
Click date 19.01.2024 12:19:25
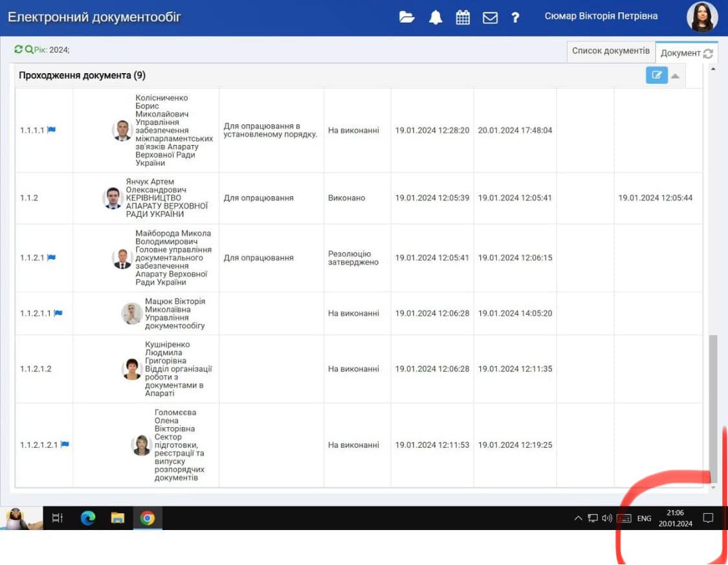point(515,445)
